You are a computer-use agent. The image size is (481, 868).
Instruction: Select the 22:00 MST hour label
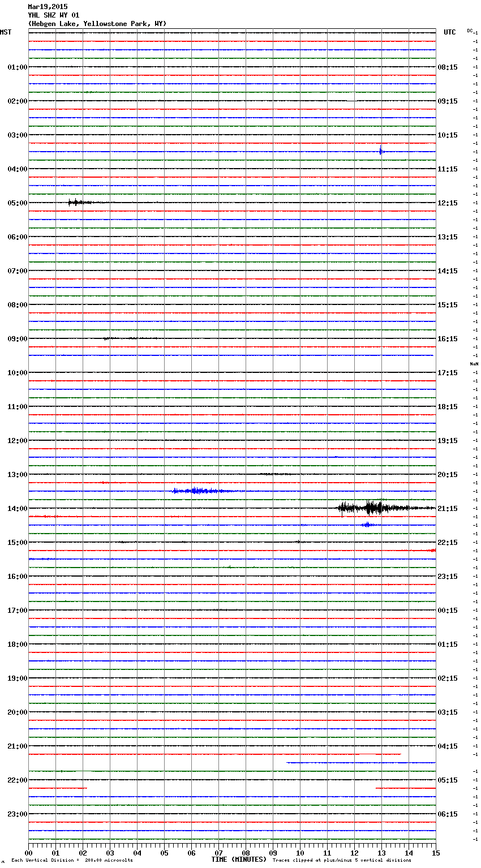coord(17,780)
